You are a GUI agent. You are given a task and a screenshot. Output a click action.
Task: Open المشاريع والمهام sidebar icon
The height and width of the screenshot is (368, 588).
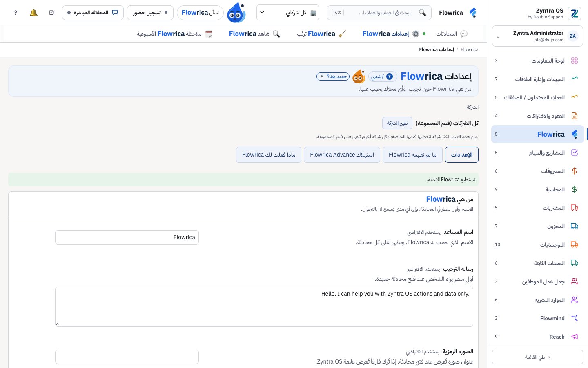click(x=575, y=153)
